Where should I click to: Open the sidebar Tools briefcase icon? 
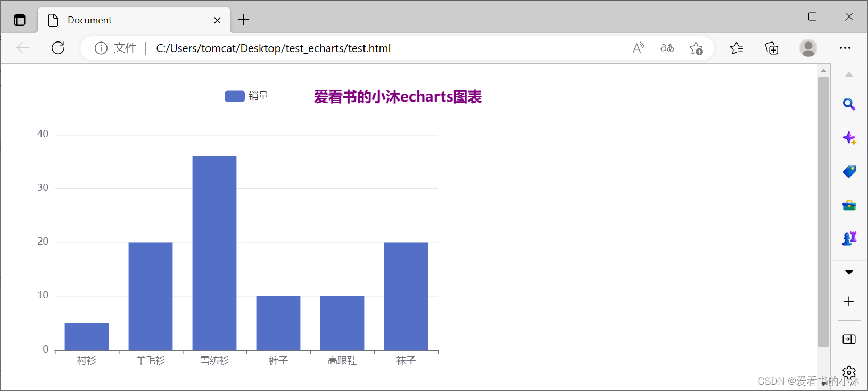(849, 205)
